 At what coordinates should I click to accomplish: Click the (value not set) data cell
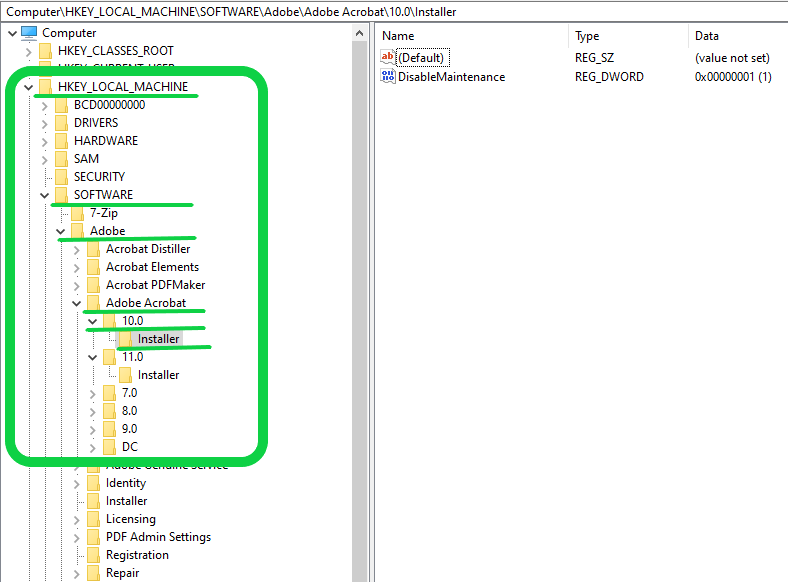732,58
